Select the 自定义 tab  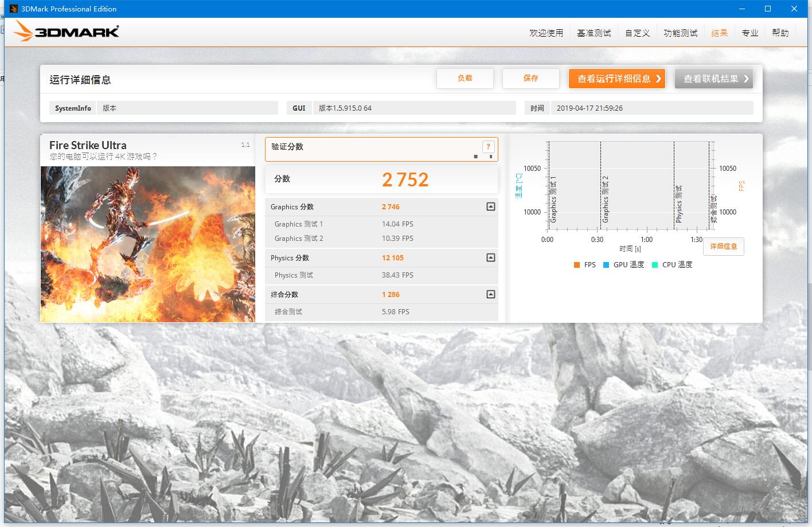pos(637,33)
